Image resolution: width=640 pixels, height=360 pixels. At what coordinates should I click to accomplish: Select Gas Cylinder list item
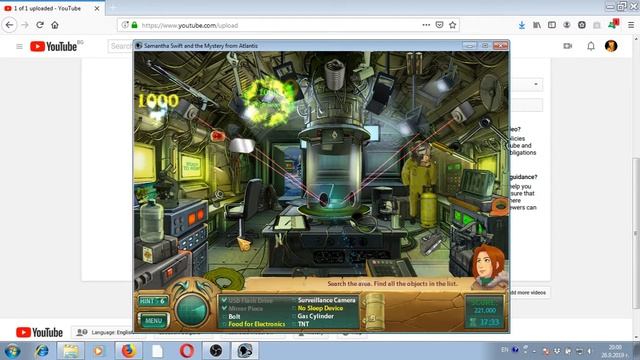[316, 316]
